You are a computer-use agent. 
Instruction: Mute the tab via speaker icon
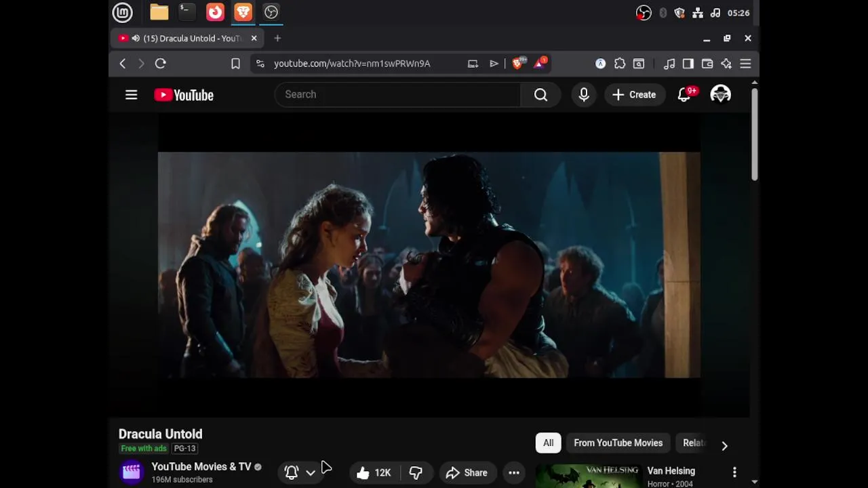(136, 39)
